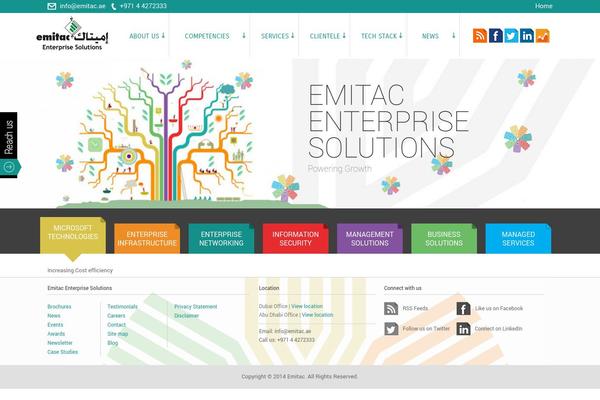Image resolution: width=600 pixels, height=400 pixels.
Task: Open the Newsletter footer link
Action: tap(60, 343)
